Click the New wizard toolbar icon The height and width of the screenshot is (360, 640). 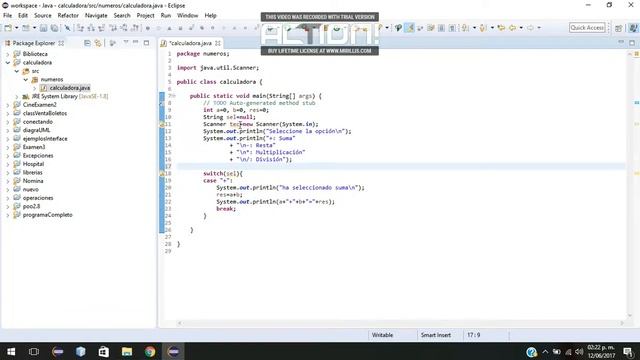coord(8,28)
